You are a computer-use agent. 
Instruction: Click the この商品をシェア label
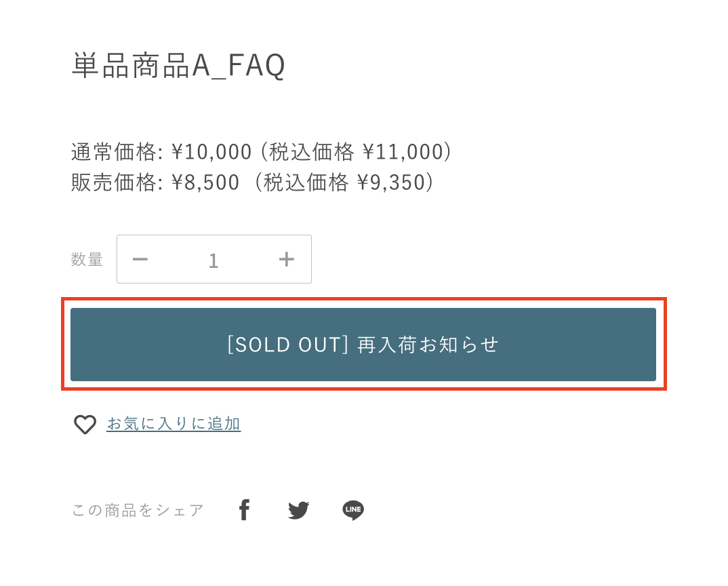coord(138,510)
